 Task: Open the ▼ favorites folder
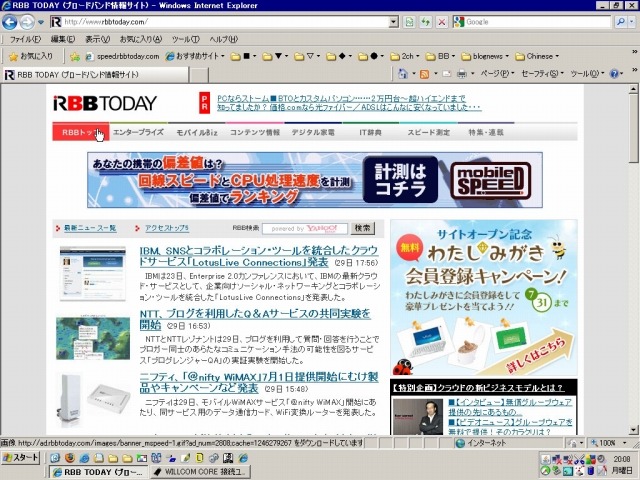[x=275, y=56]
